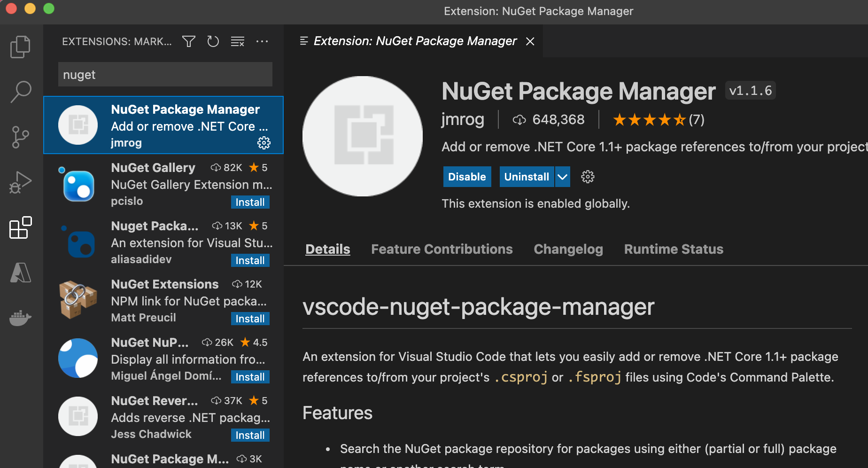Click the vscode-nuget-package-manager heading

click(x=478, y=307)
